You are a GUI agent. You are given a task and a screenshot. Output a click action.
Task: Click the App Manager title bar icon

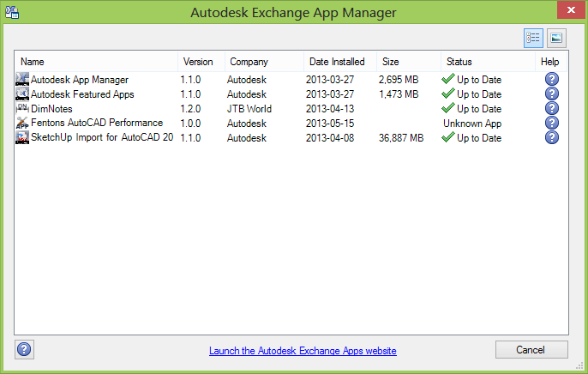(12, 12)
